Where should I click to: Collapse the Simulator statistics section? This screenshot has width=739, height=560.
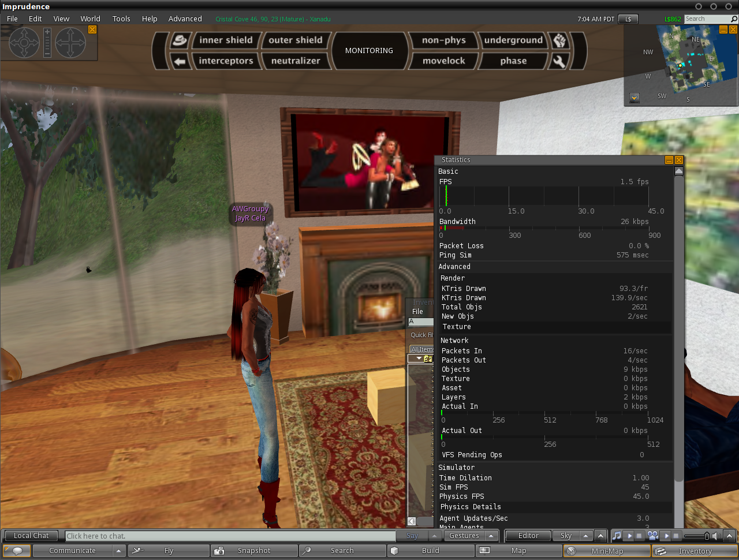[456, 468]
